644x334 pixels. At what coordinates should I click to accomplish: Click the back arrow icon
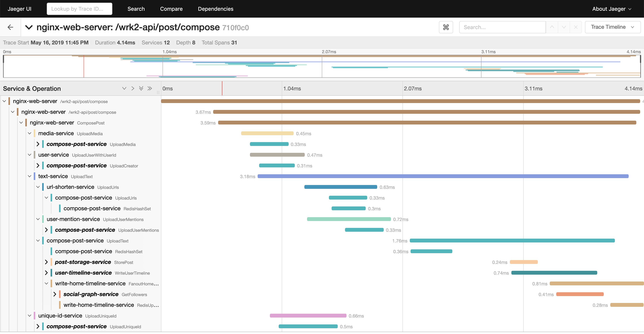click(x=10, y=27)
